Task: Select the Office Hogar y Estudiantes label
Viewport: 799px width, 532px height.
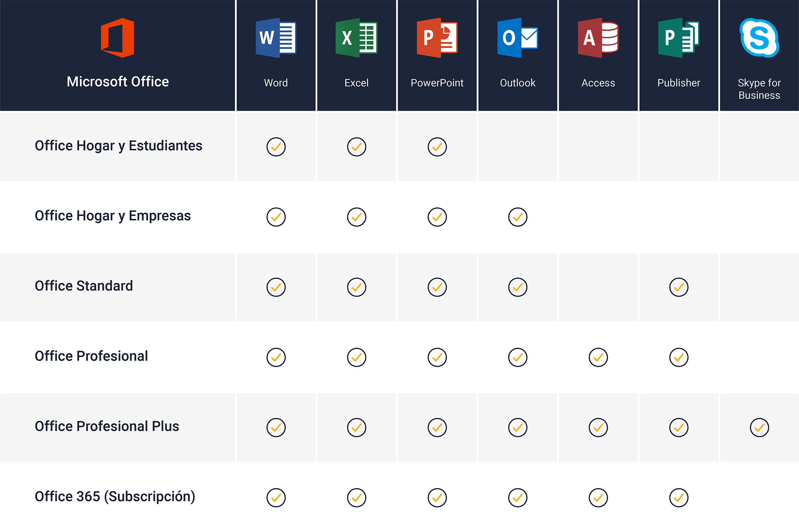Action: [x=118, y=146]
